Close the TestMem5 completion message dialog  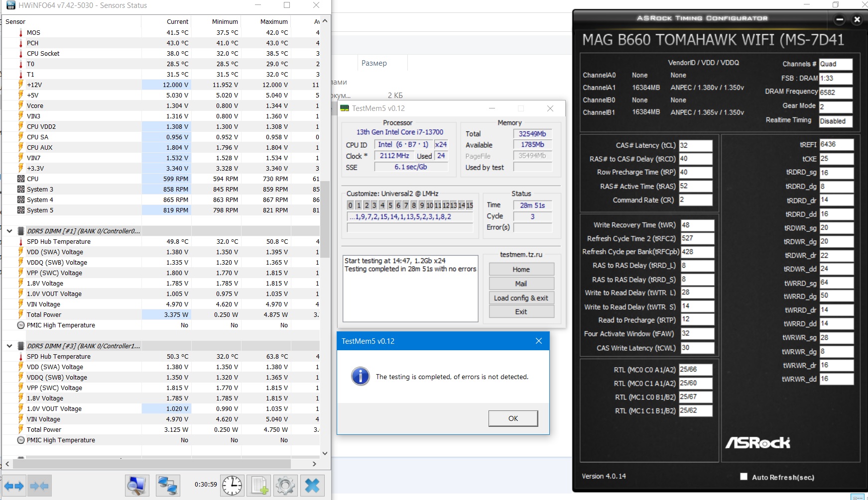(x=538, y=341)
